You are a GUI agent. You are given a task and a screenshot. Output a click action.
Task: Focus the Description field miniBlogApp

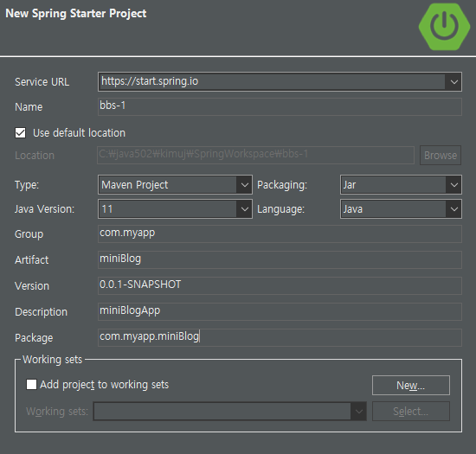(280, 311)
